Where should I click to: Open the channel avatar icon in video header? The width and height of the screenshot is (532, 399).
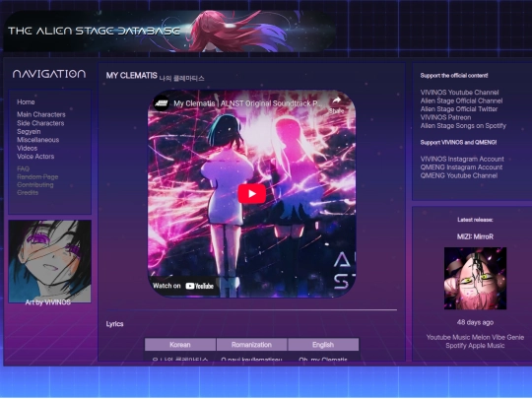coord(162,103)
